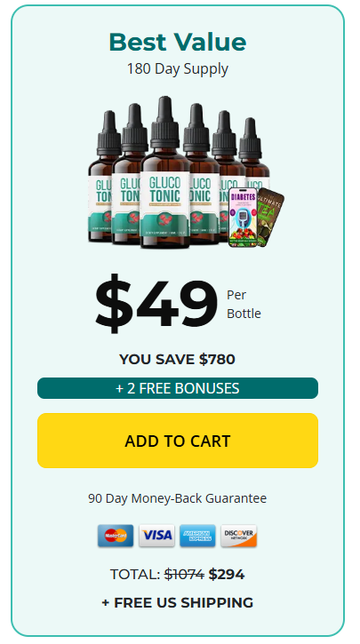Click the Per Bottle label
This screenshot has width=360, height=644.
pyautogui.click(x=244, y=305)
